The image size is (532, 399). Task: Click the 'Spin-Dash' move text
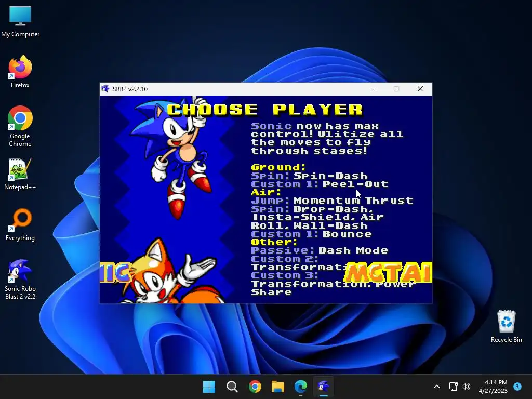(330, 176)
